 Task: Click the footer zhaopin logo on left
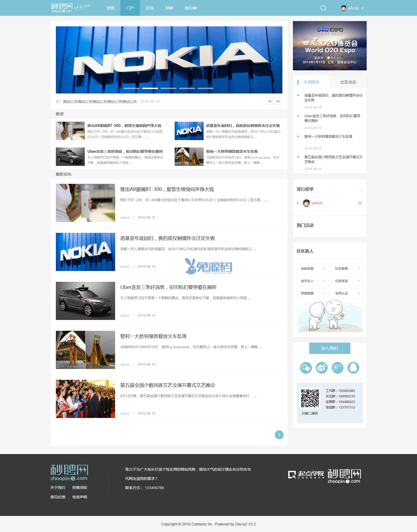[69, 473]
